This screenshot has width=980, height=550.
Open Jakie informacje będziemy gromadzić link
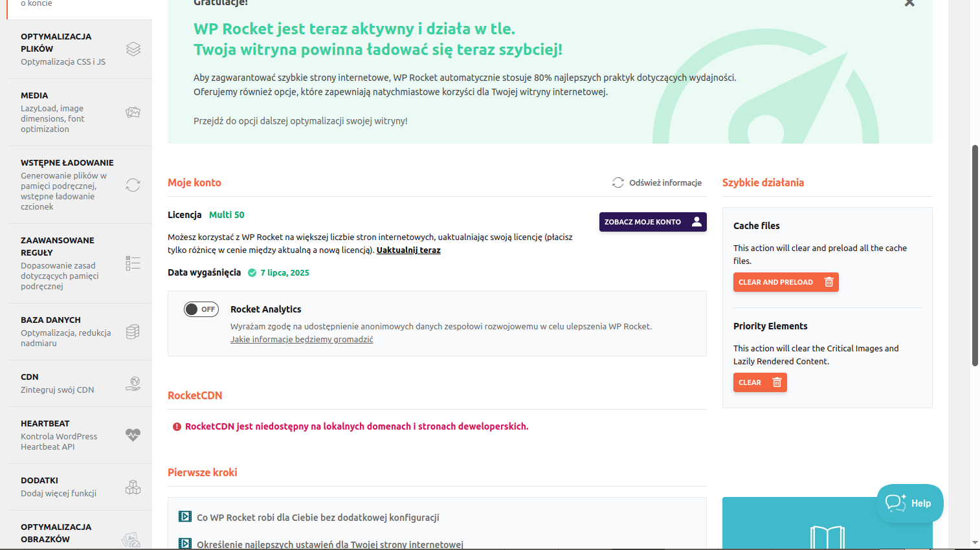[x=302, y=340]
